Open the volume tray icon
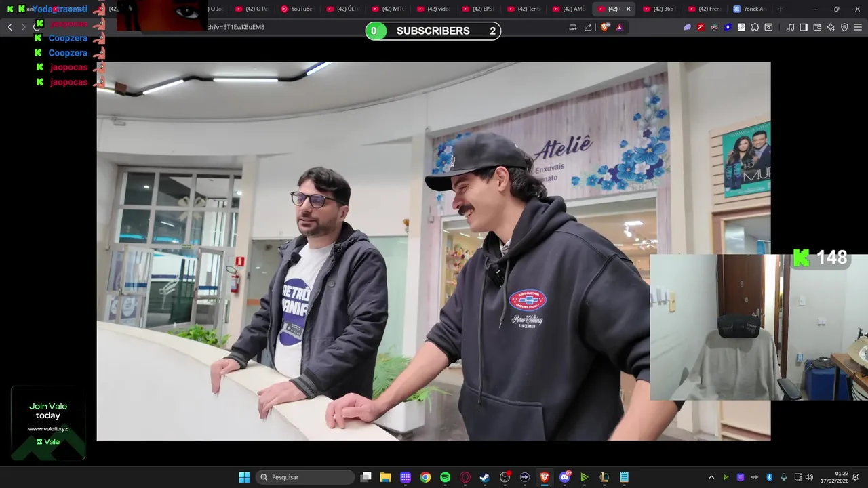This screenshot has width=868, height=488. pos(809,477)
